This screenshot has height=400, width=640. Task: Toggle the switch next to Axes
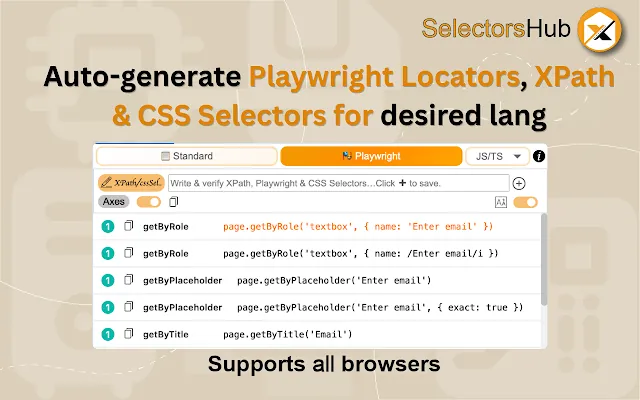149,202
